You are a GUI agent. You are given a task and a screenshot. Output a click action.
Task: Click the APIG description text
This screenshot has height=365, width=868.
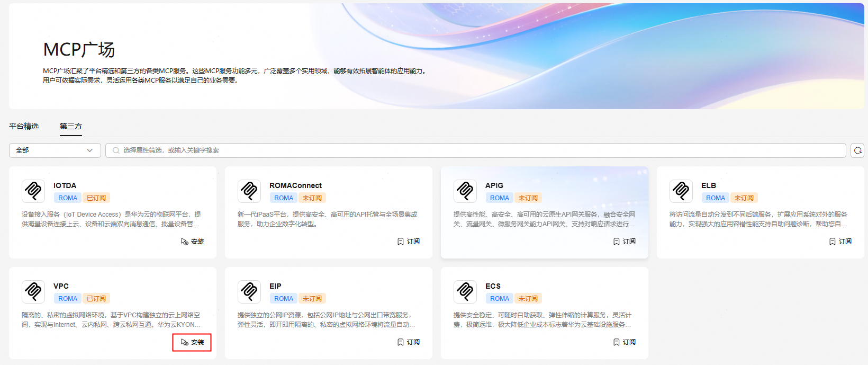(x=545, y=219)
